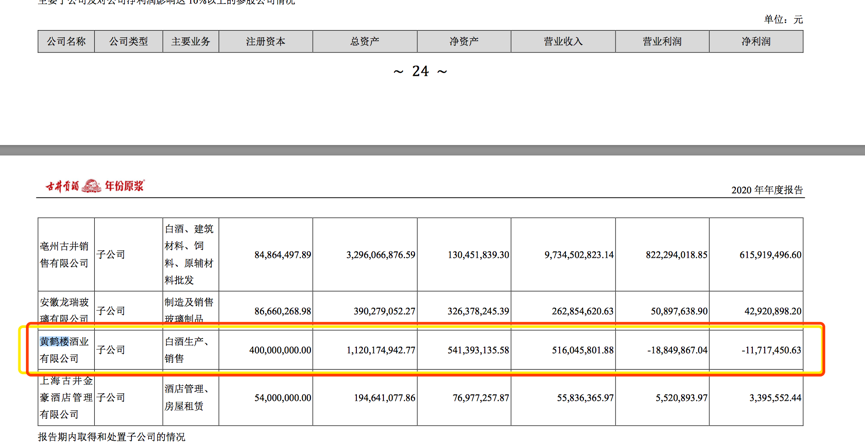Click total assets 390,279,052.27

click(x=385, y=311)
